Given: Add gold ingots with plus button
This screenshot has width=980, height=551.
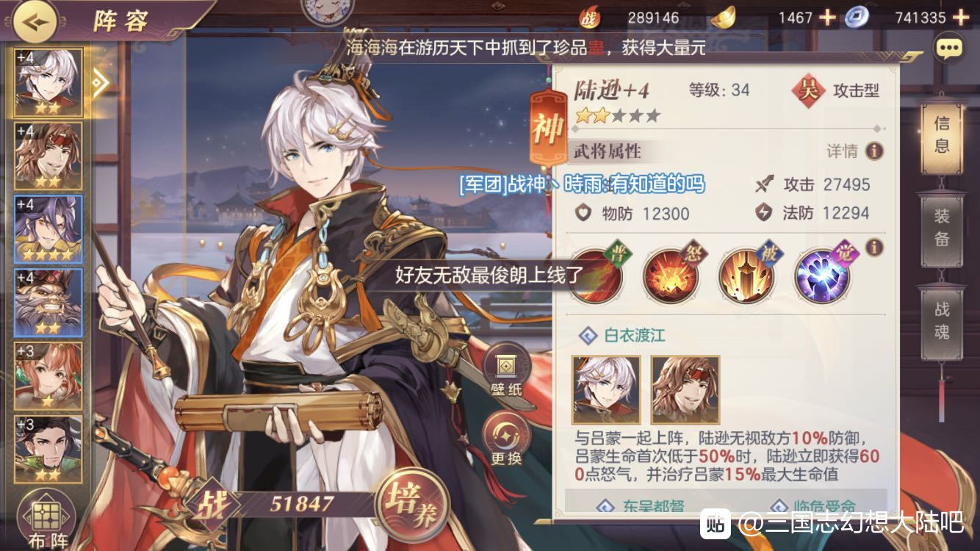Looking at the screenshot, I should (827, 17).
